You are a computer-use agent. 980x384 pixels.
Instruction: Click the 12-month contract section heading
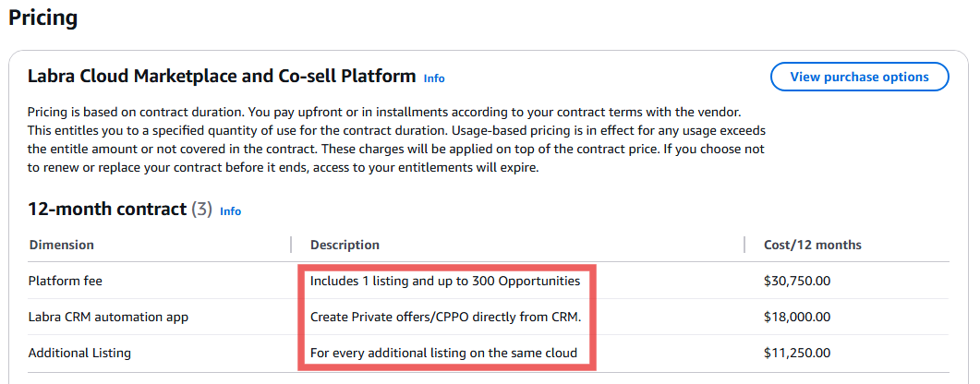click(107, 210)
